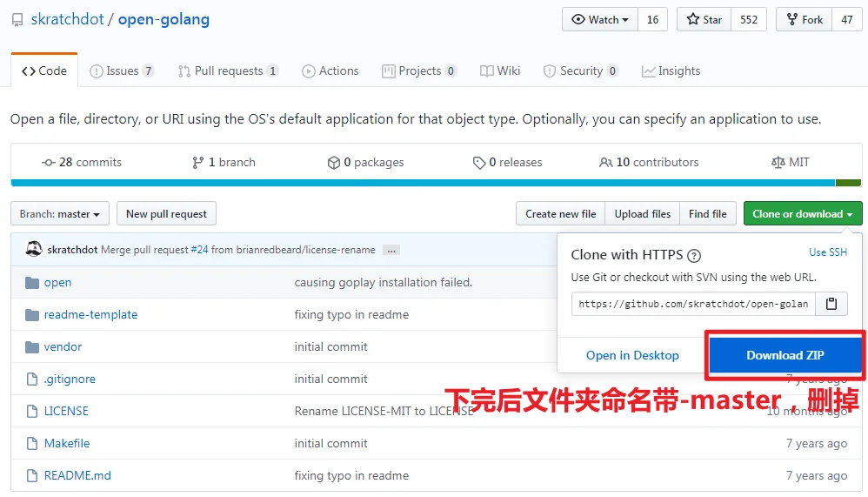Expand the commit message ellipsis button
Screen dimensions: 868x497
(391, 251)
